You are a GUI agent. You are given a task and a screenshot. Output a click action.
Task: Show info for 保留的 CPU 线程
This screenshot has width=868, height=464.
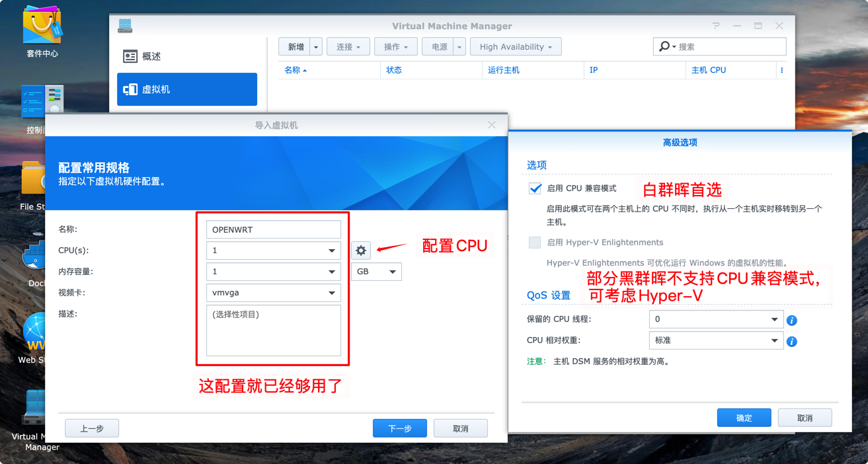tap(791, 321)
